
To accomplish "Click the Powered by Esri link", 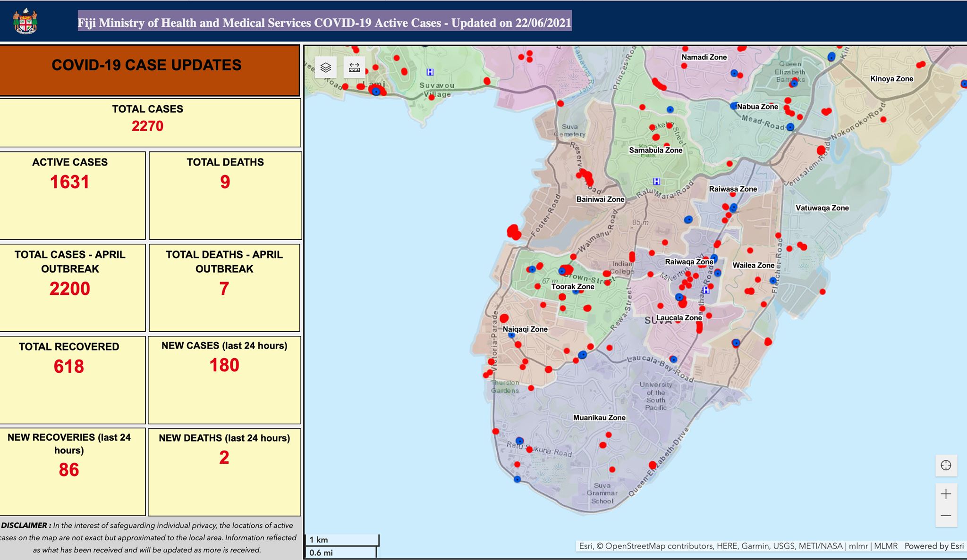I will (934, 546).
